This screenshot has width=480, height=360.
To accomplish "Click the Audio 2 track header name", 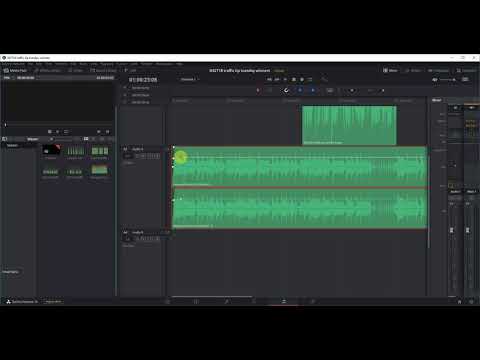I will point(138,232).
